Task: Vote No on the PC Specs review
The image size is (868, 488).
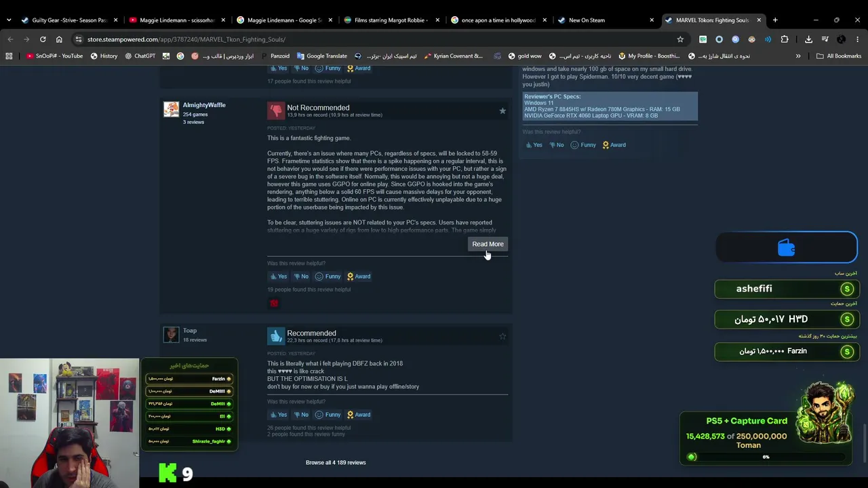Action: tap(555, 145)
